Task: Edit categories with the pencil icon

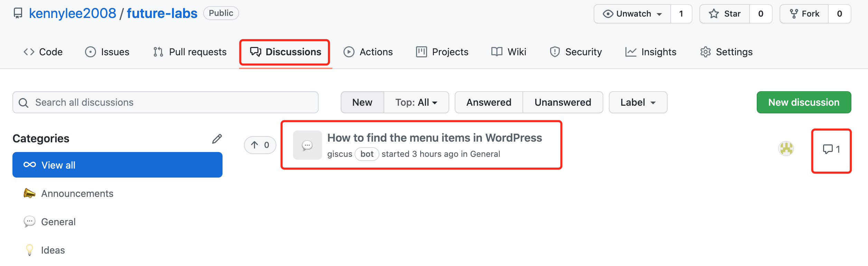Action: click(x=217, y=139)
